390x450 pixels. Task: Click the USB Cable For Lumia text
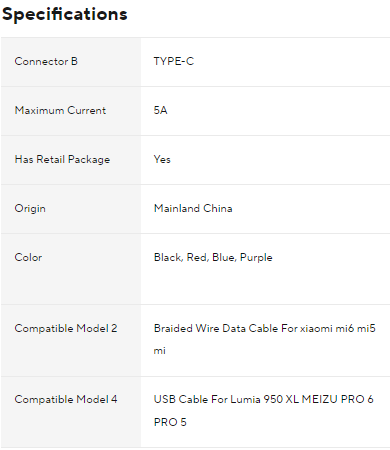point(207,399)
